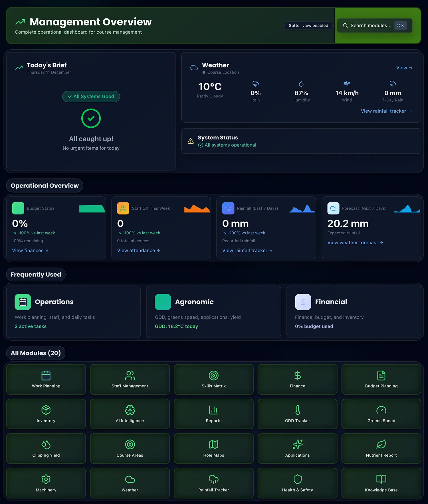Click the Search modules field
This screenshot has height=504, width=428.
point(371,26)
